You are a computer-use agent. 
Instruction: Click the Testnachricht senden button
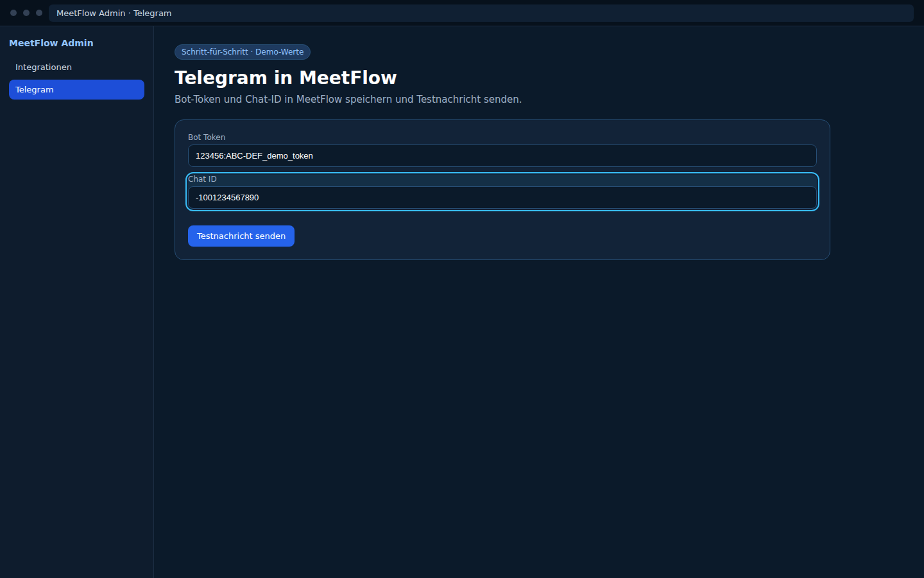pyautogui.click(x=241, y=236)
